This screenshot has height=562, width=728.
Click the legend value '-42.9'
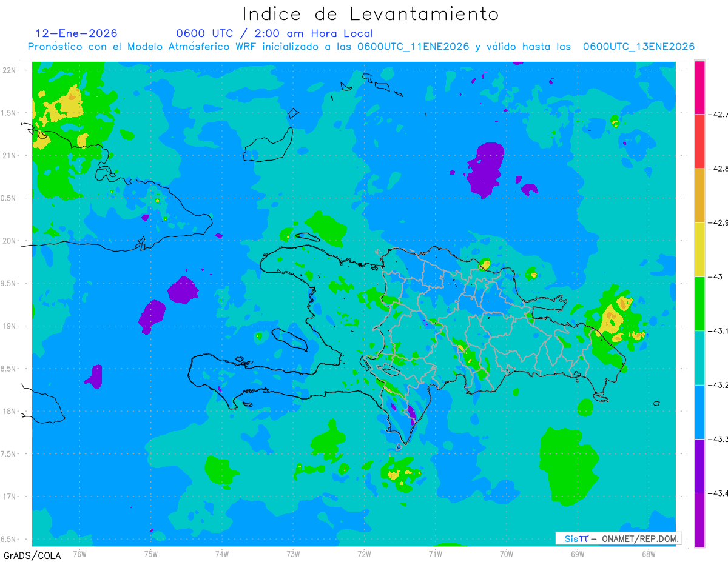pos(718,222)
